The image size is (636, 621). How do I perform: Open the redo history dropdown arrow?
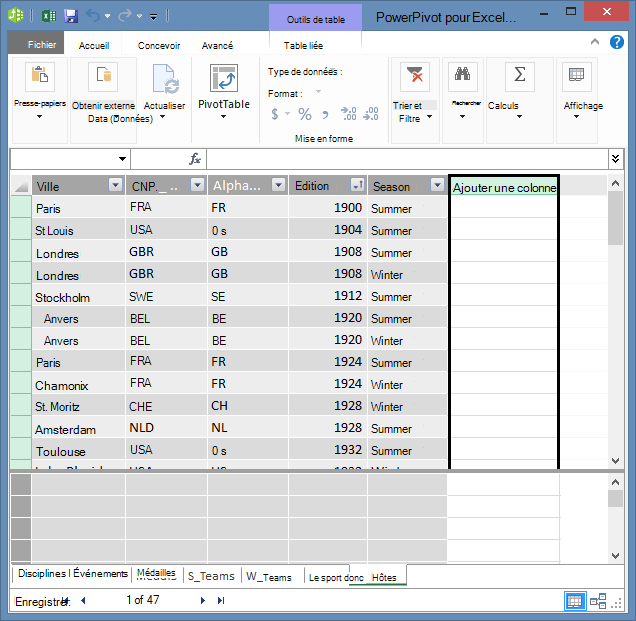140,16
